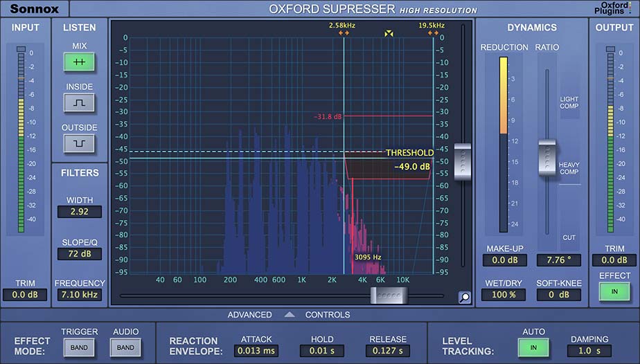Click the horizontal frequency scrollbar handle

coord(389,295)
